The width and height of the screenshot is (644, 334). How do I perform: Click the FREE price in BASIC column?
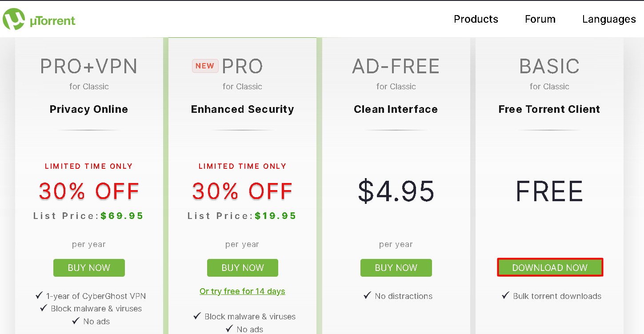549,191
